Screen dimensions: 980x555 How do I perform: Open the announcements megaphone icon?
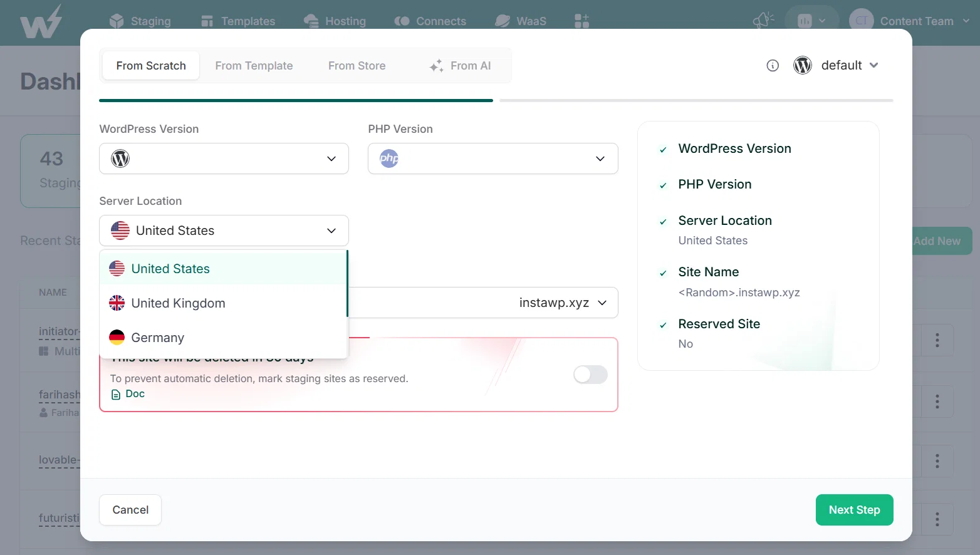763,21
